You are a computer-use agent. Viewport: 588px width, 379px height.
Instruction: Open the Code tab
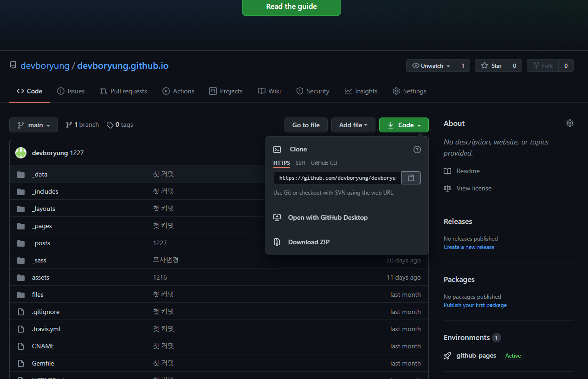(29, 91)
